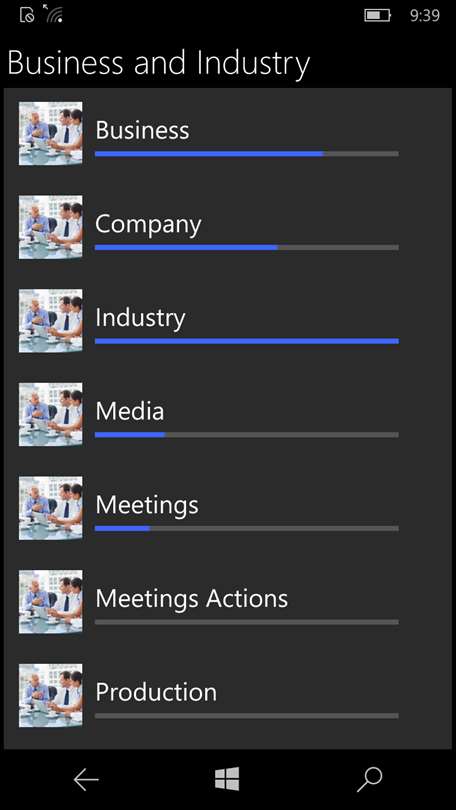Open the Company category thumbnail image
Image resolution: width=456 pixels, height=810 pixels.
(51, 227)
